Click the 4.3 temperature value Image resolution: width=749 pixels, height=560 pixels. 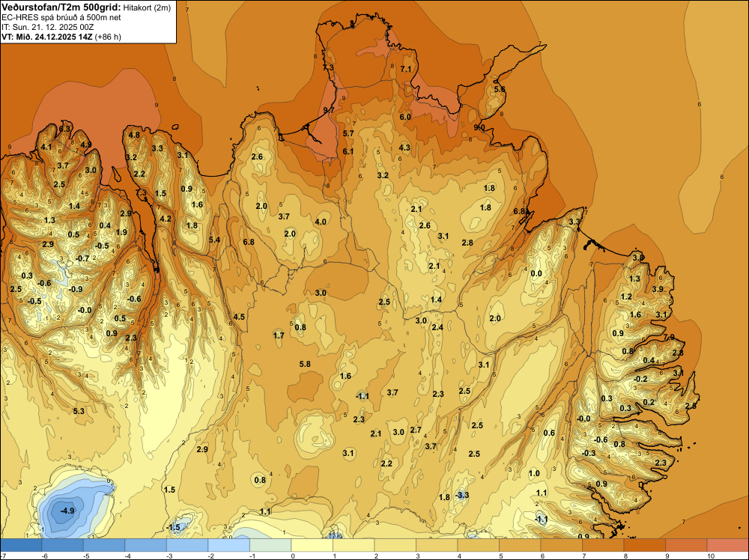pos(404,147)
